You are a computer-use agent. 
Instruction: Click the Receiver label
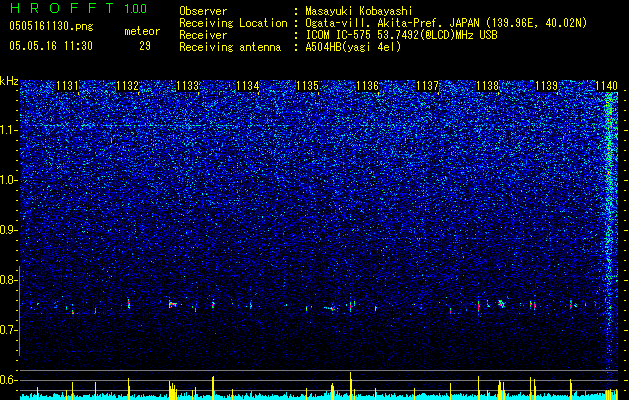click(203, 35)
